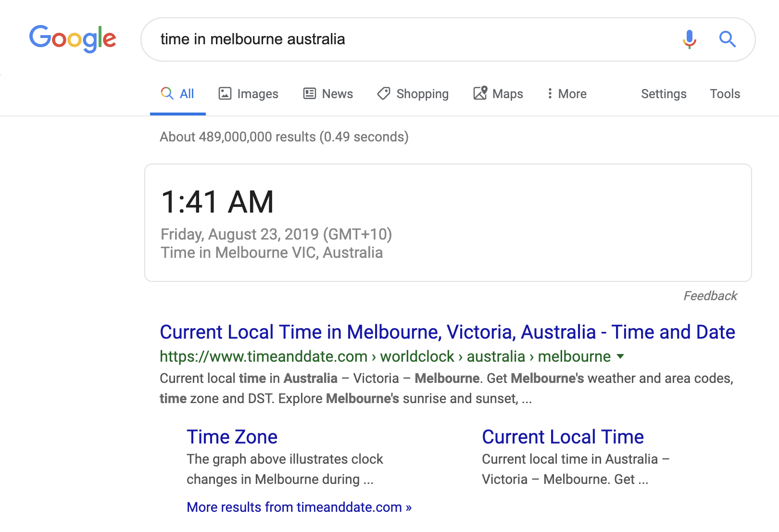Click the Shopping tag icon
This screenshot has width=779, height=532.
(x=384, y=93)
